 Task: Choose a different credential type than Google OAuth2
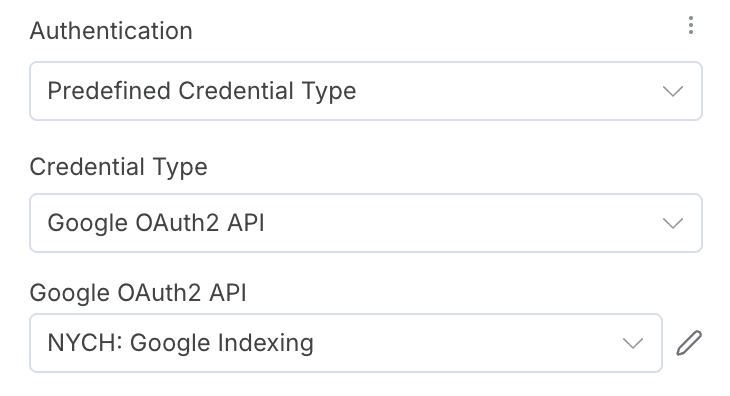coord(366,223)
